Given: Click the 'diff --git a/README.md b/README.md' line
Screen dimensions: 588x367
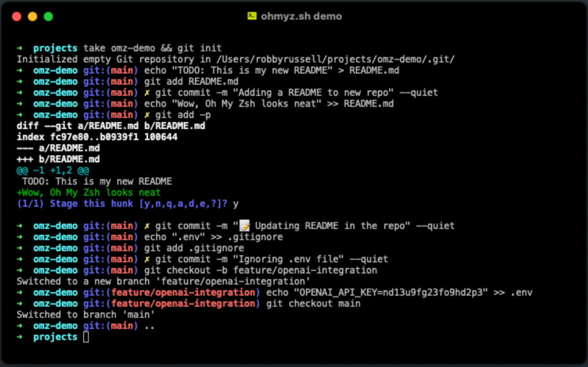Looking at the screenshot, I should pyautogui.click(x=111, y=126).
